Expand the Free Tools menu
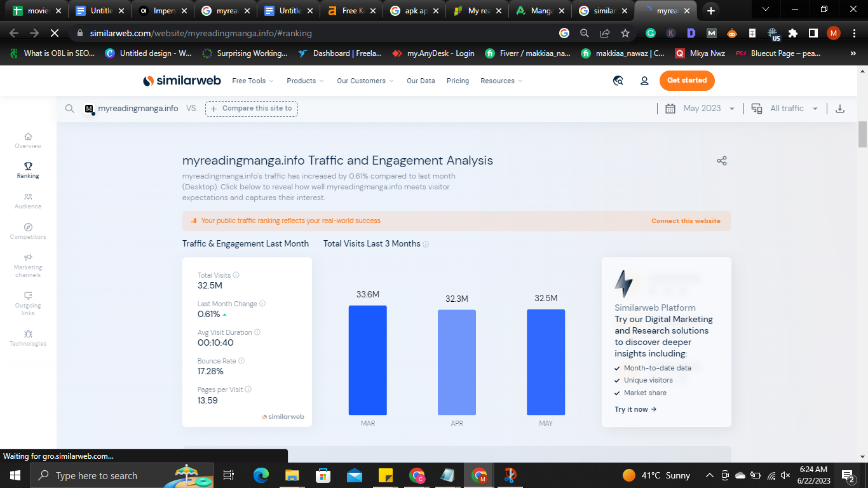Image resolution: width=868 pixels, height=488 pixels. (x=253, y=81)
